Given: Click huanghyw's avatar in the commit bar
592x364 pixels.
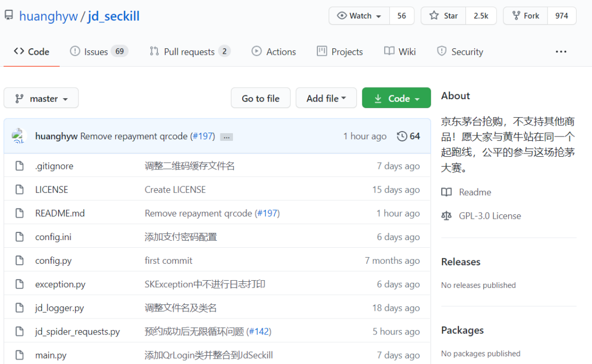Looking at the screenshot, I should point(18,136).
